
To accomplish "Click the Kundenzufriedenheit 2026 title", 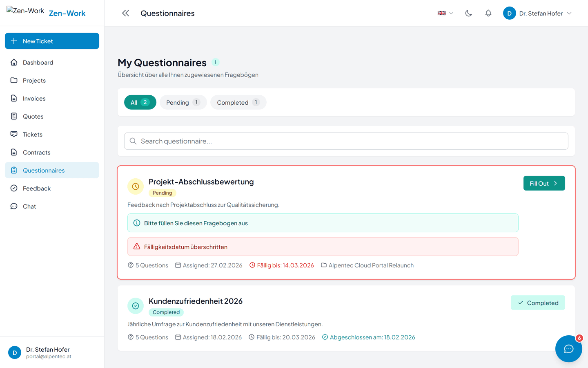I will click(x=196, y=301).
